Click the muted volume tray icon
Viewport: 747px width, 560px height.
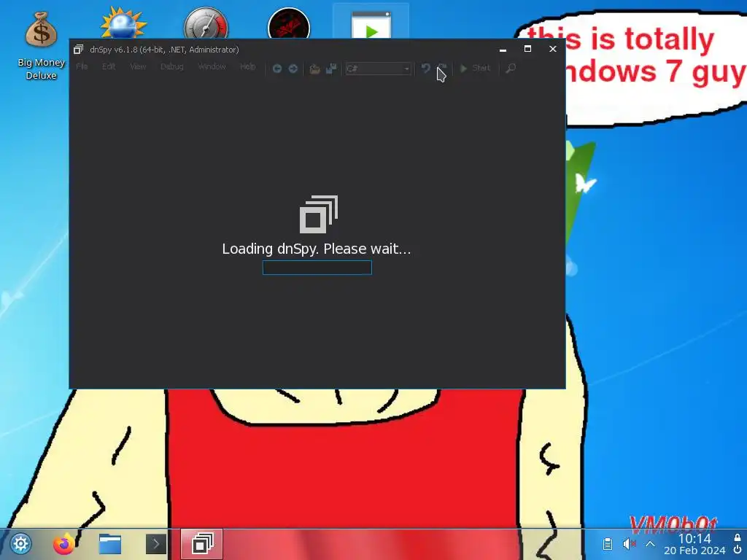click(630, 544)
